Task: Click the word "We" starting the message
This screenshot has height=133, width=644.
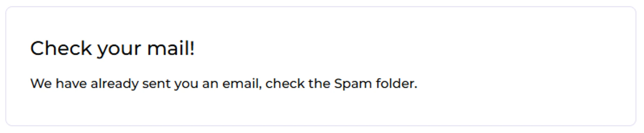Action: 41,84
